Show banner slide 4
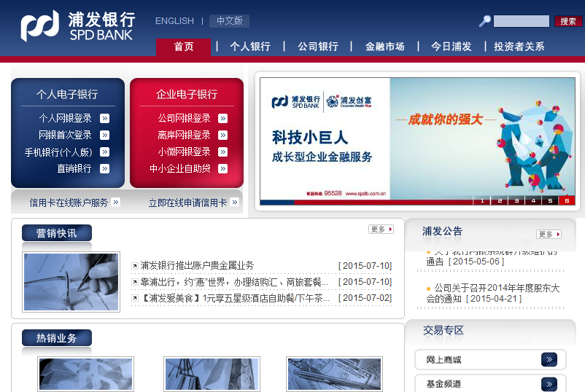The height and width of the screenshot is (392, 585). coord(533,200)
